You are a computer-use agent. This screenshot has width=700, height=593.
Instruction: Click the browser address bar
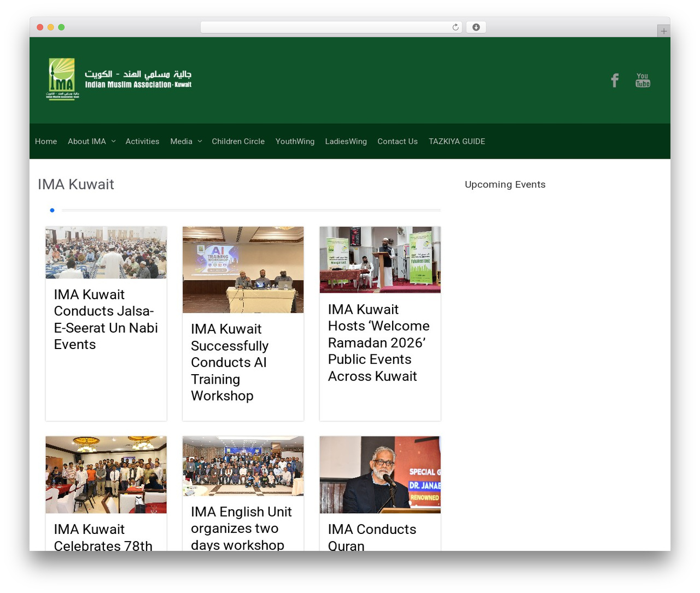(x=331, y=27)
